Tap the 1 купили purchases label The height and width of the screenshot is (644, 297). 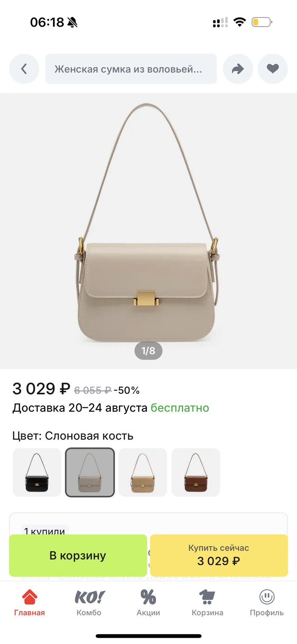click(x=45, y=531)
